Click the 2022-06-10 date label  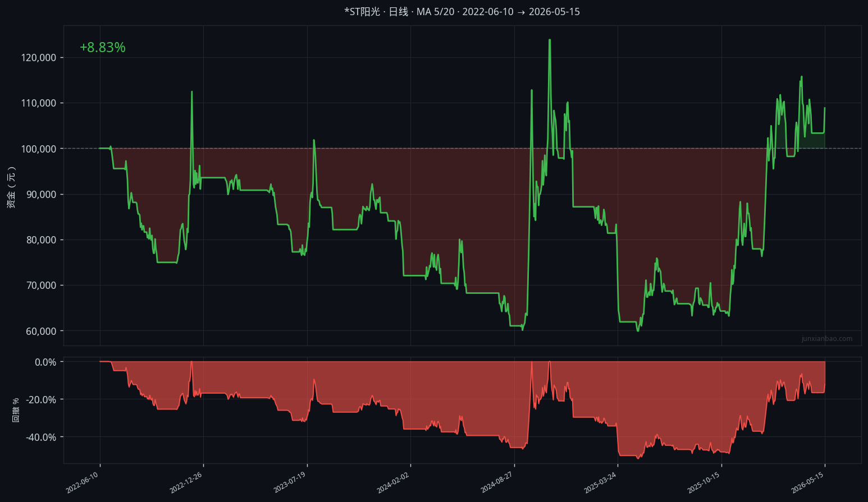click(x=82, y=482)
